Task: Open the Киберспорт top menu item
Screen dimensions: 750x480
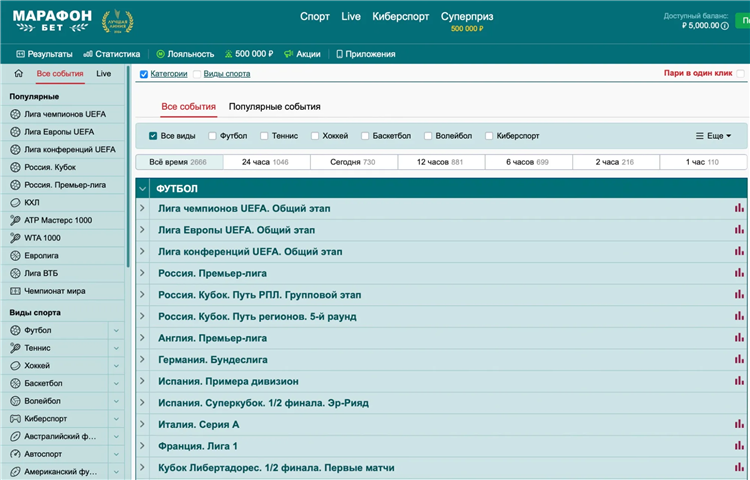Action: [x=401, y=17]
